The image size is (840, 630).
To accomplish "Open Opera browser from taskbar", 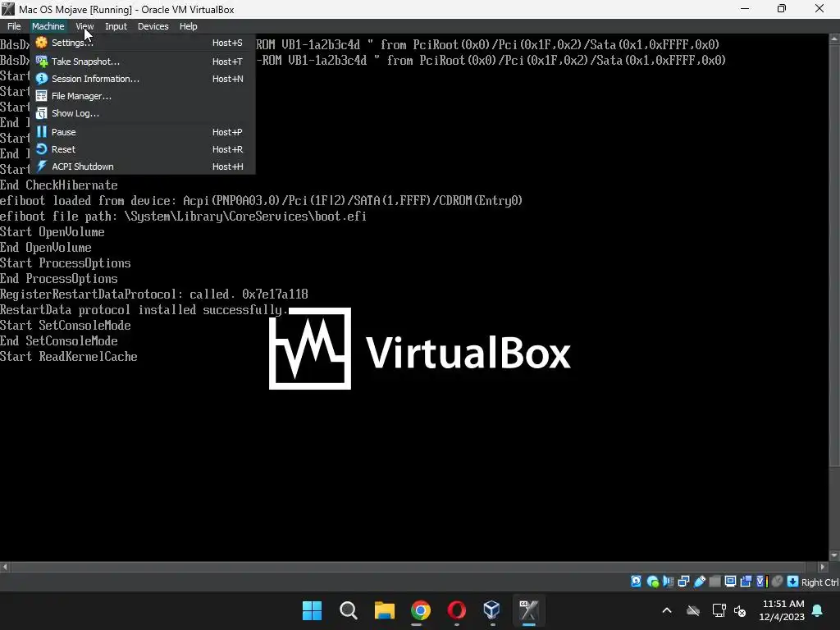I will pyautogui.click(x=456, y=610).
